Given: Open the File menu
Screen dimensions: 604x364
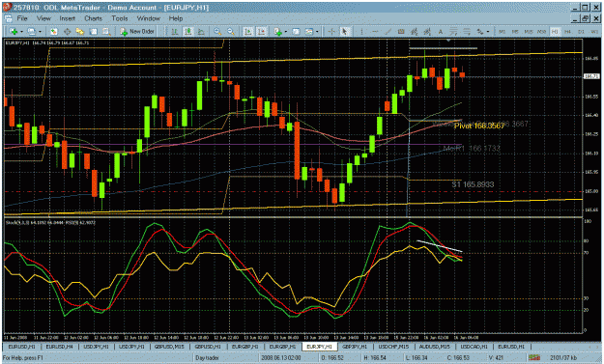Looking at the screenshot, I should [22, 18].
